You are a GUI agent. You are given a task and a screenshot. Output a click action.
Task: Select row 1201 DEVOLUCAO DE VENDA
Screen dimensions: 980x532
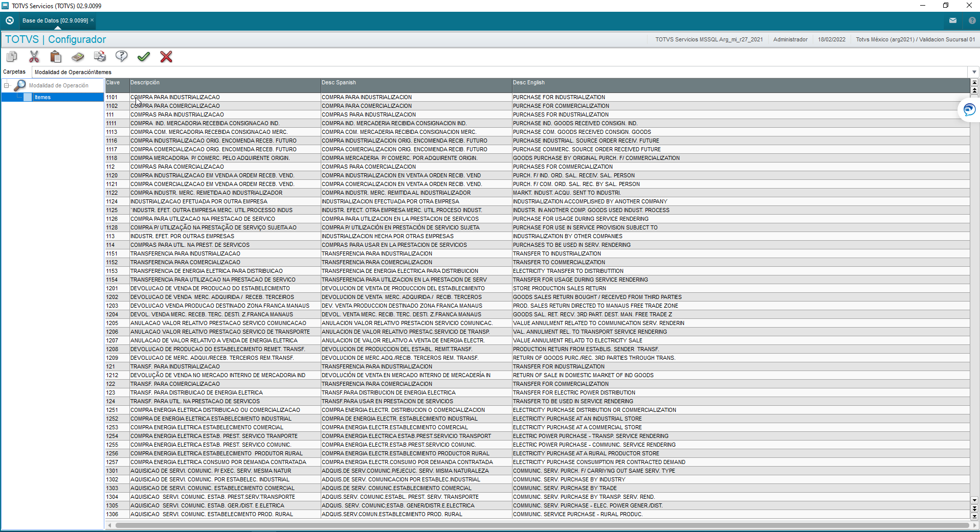tap(537, 288)
